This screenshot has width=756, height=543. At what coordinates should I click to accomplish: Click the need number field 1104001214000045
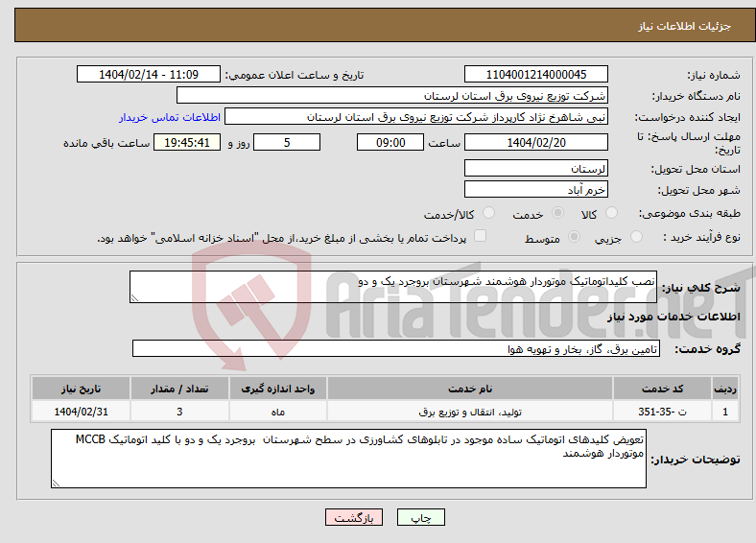click(x=536, y=74)
